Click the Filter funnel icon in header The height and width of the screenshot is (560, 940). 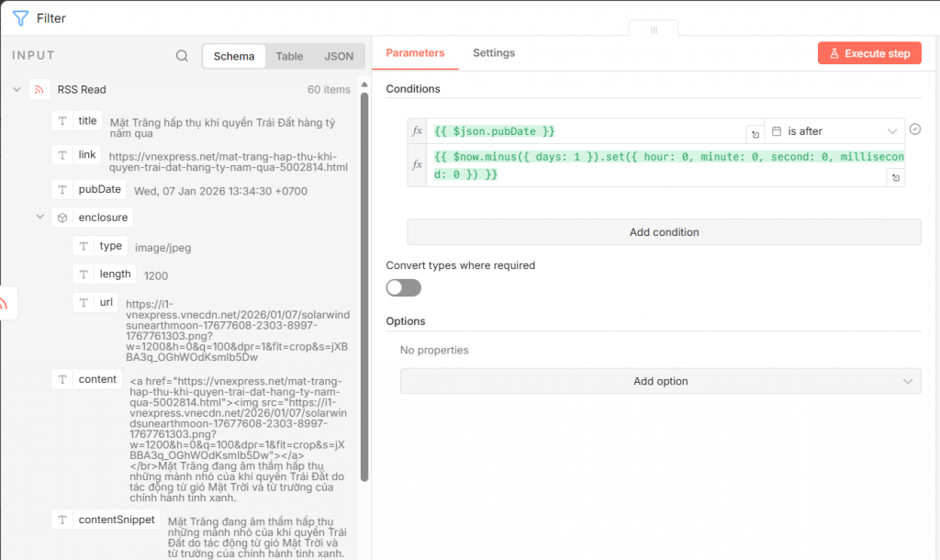pos(20,18)
